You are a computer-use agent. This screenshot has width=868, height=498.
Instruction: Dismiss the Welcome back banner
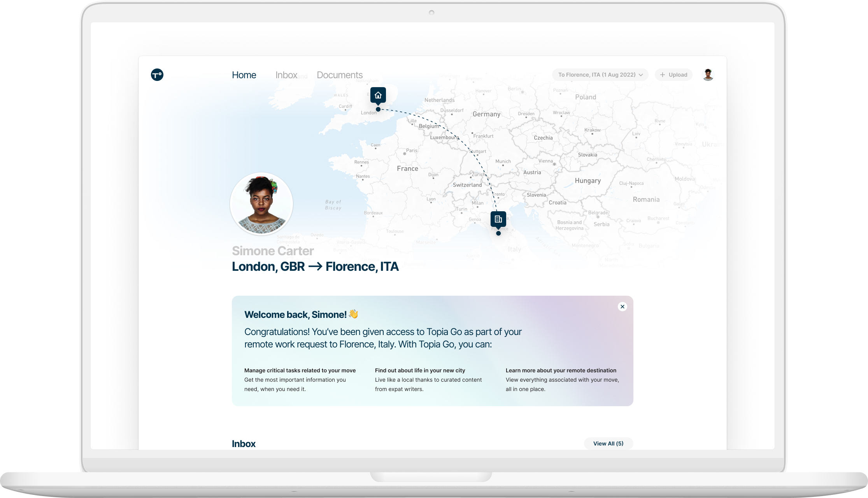623,307
